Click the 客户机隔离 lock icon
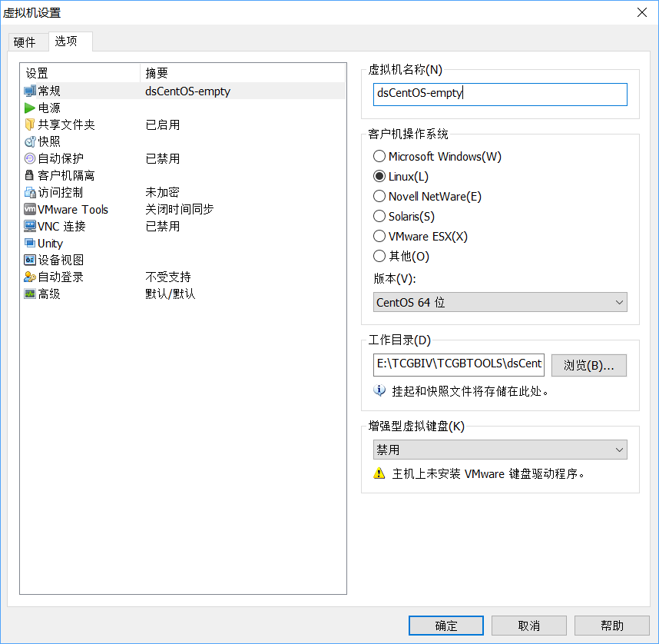The width and height of the screenshot is (659, 644). tap(30, 175)
